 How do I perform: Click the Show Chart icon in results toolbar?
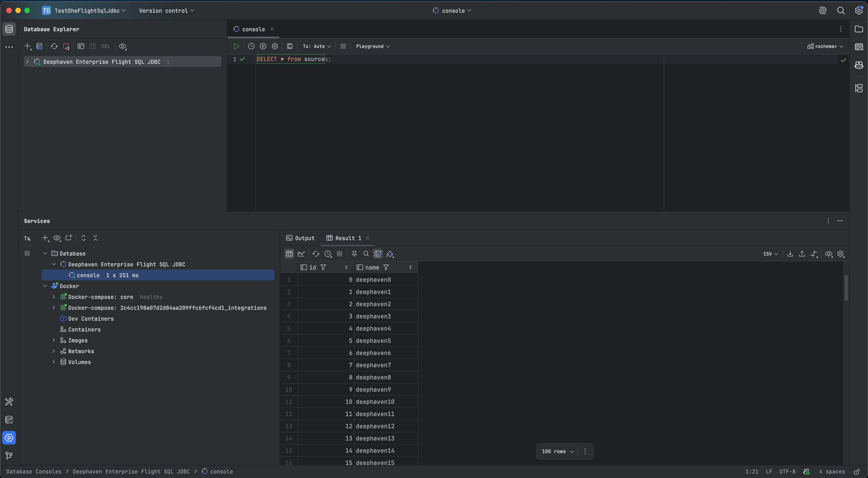click(x=301, y=254)
